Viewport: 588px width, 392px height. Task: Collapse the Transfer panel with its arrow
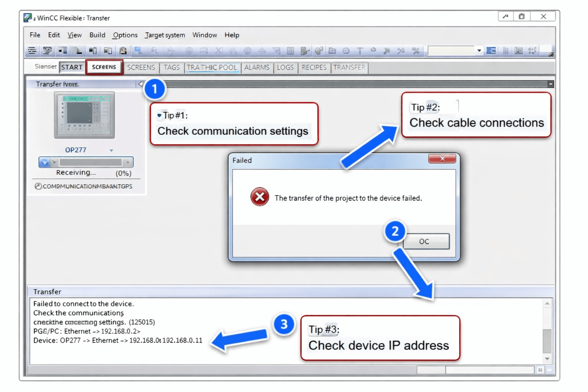click(x=140, y=84)
